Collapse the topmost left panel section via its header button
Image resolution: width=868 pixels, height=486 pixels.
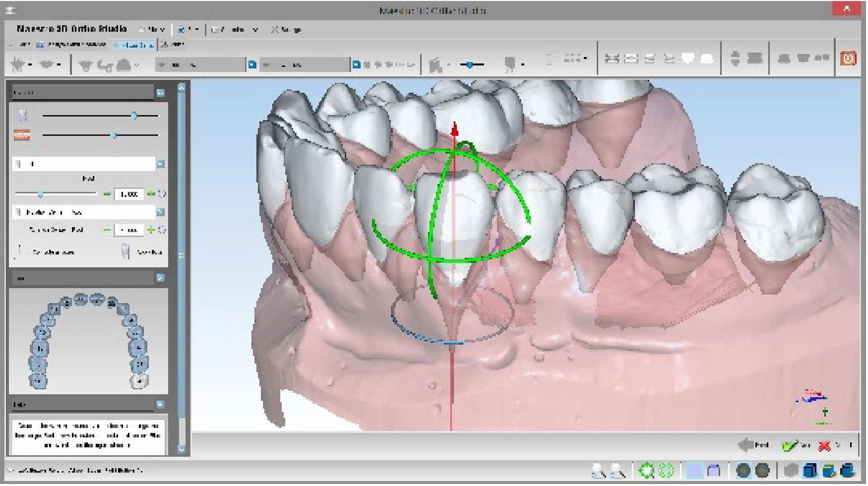(160, 93)
